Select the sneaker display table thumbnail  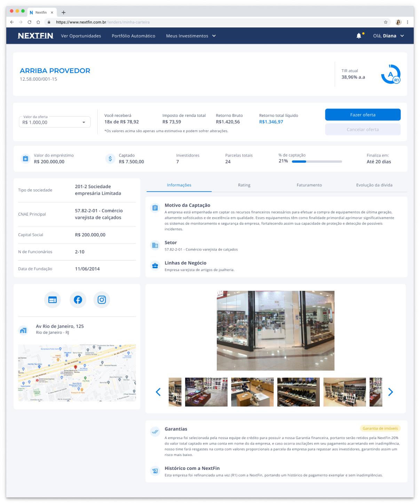click(206, 392)
